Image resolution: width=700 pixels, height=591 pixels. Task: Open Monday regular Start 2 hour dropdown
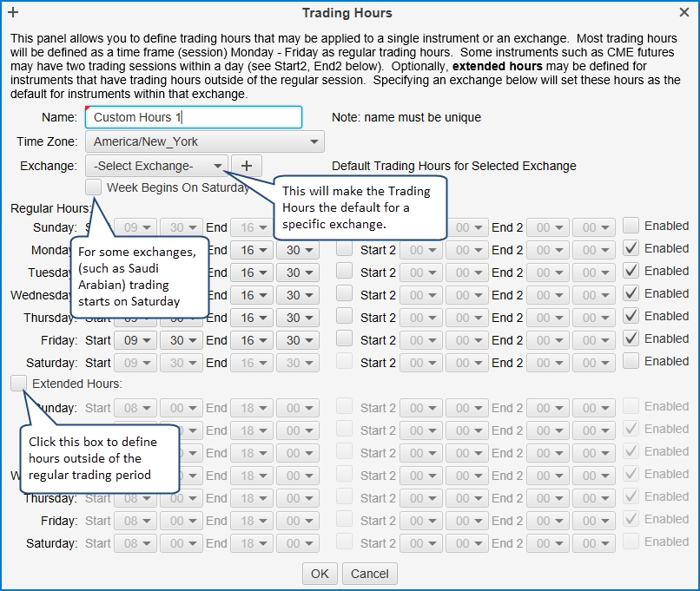point(421,250)
